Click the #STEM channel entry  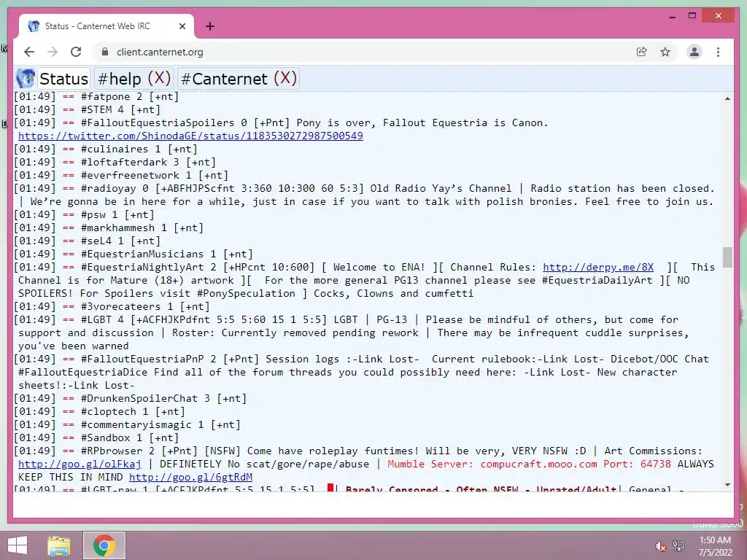(x=96, y=109)
